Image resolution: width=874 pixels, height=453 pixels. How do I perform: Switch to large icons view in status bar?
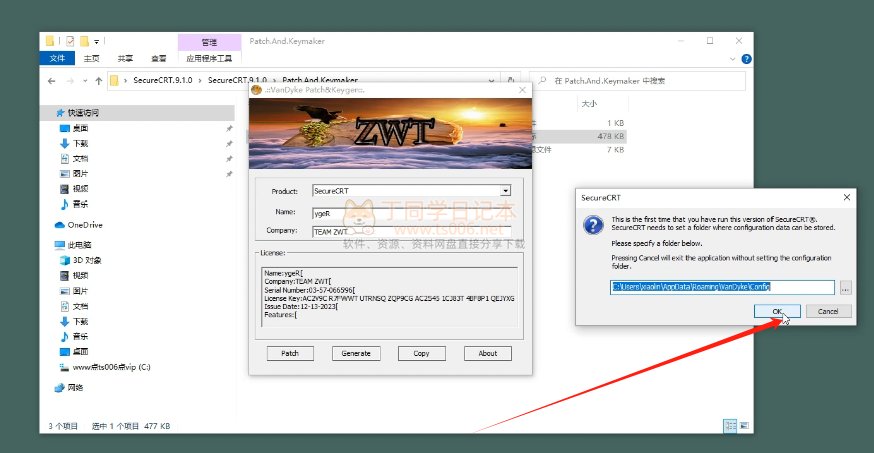742,425
